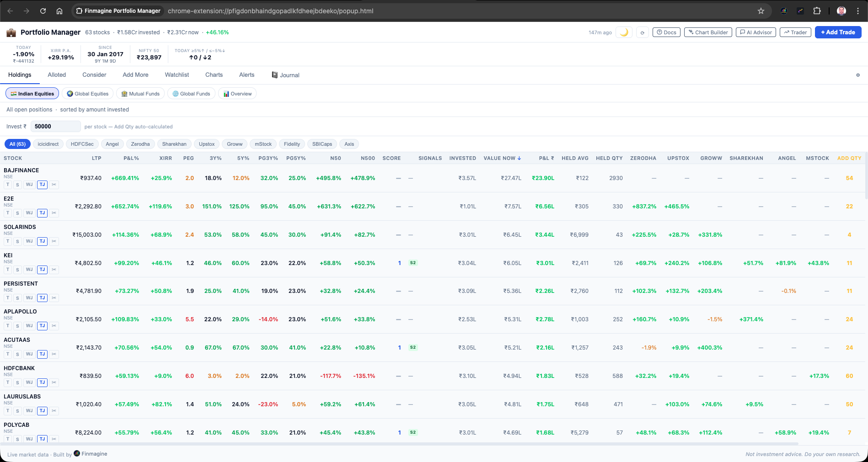Click the + Add Trade button
This screenshot has height=462, width=868.
pyautogui.click(x=838, y=32)
